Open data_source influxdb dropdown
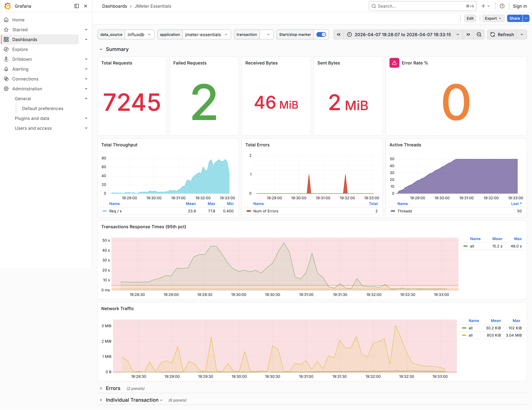The height and width of the screenshot is (410, 532). pos(140,35)
